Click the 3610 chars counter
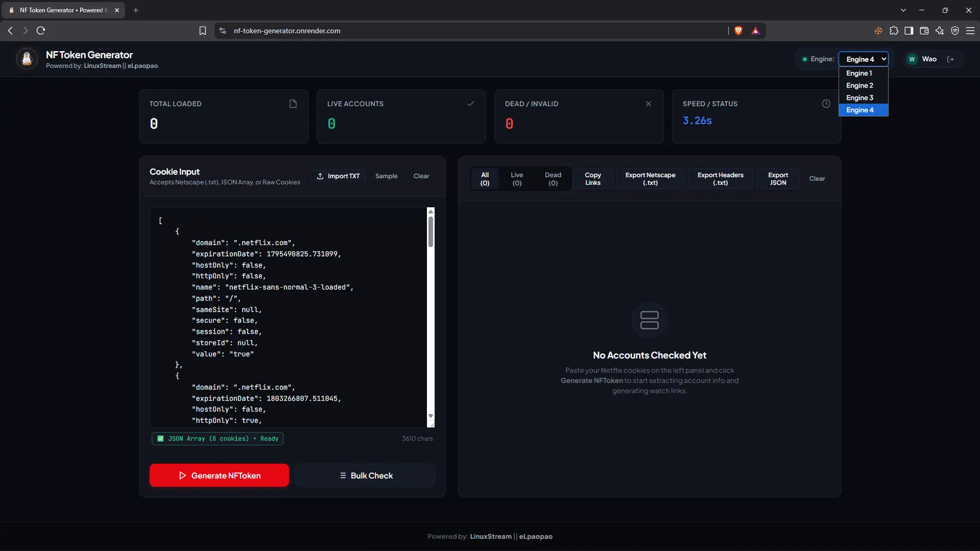Screen dimensions: 980x551 pyautogui.click(x=417, y=439)
